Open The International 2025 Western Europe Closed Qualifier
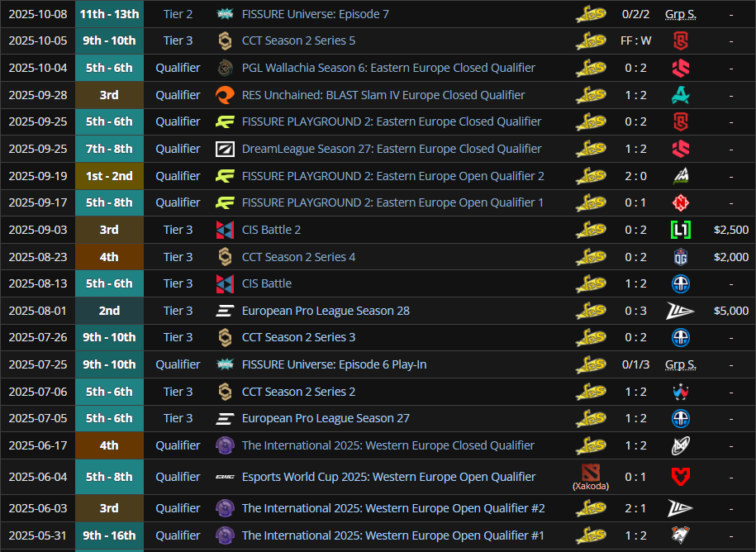Screen dimensions: 756x552 [388, 445]
